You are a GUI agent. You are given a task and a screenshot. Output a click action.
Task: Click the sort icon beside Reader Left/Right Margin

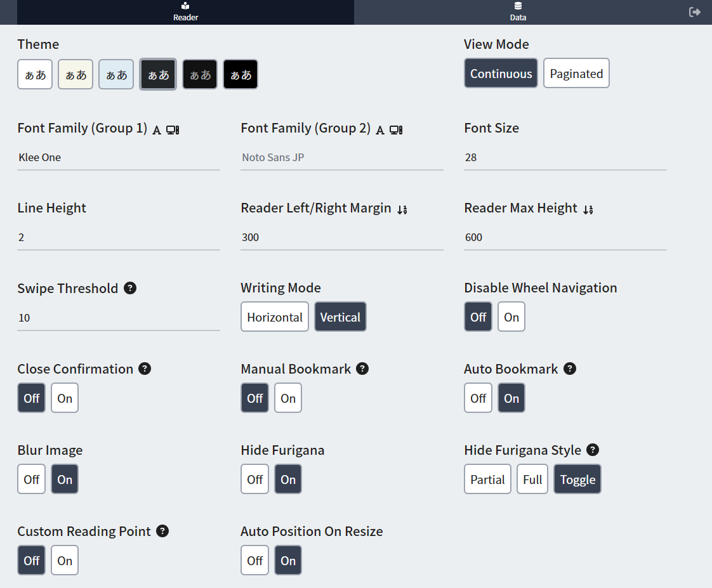click(402, 209)
